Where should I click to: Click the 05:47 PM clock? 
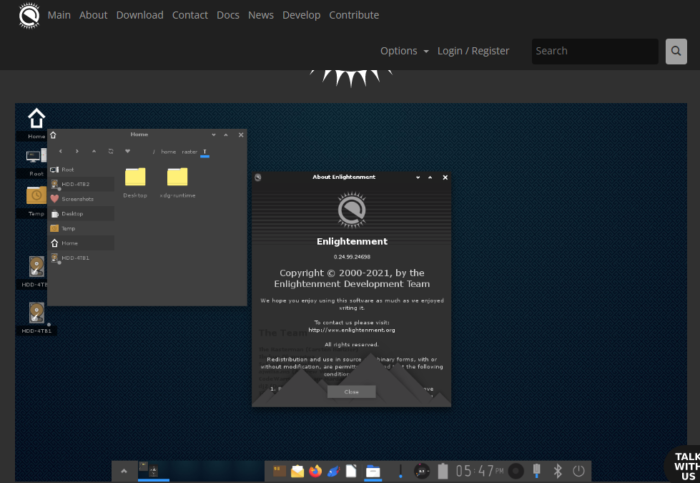coord(479,471)
